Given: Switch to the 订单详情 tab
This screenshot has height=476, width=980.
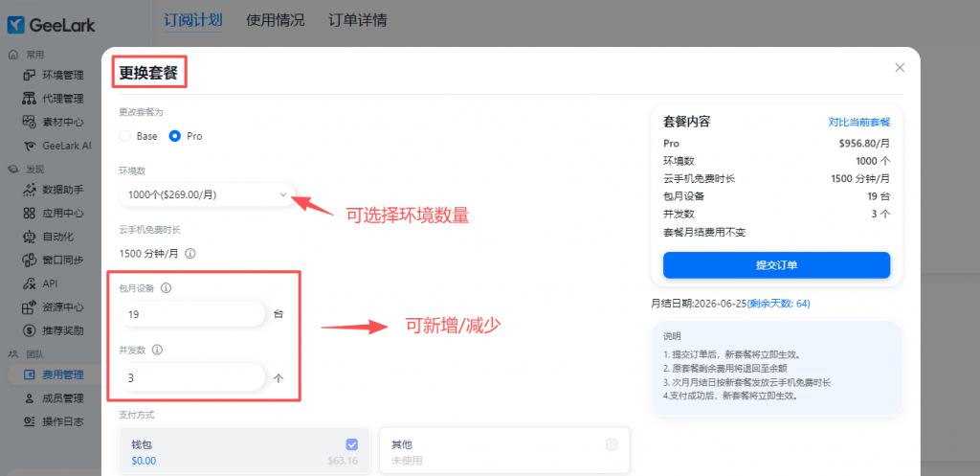Looking at the screenshot, I should 358,20.
